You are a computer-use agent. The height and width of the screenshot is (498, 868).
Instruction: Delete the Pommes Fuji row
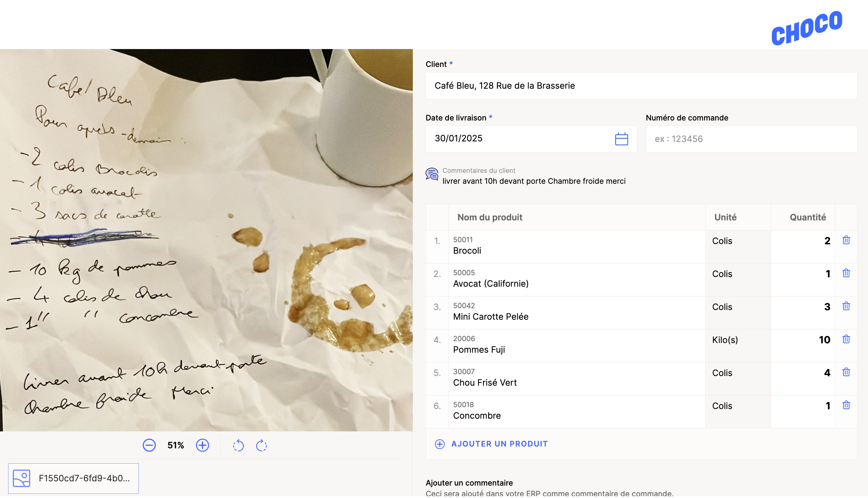(x=846, y=339)
